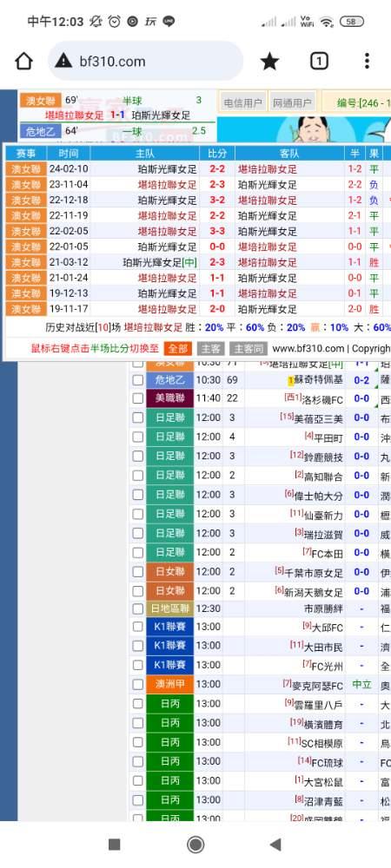Image resolution: width=391 pixels, height=868 pixels.
Task: Click the 网通用户 button
Action: point(293,102)
